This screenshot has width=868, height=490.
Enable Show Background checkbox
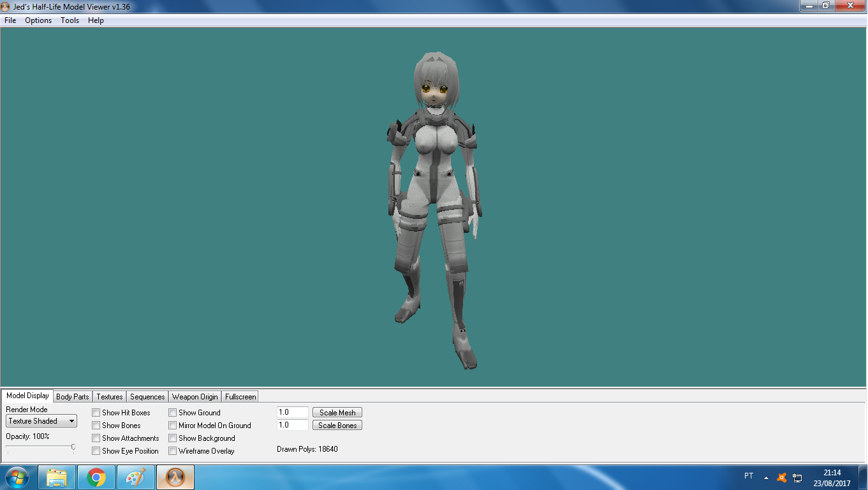[173, 438]
